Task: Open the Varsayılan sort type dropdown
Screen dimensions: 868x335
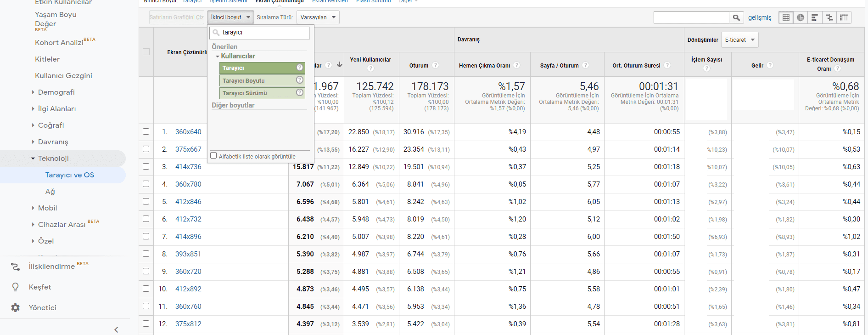Action: pos(318,17)
